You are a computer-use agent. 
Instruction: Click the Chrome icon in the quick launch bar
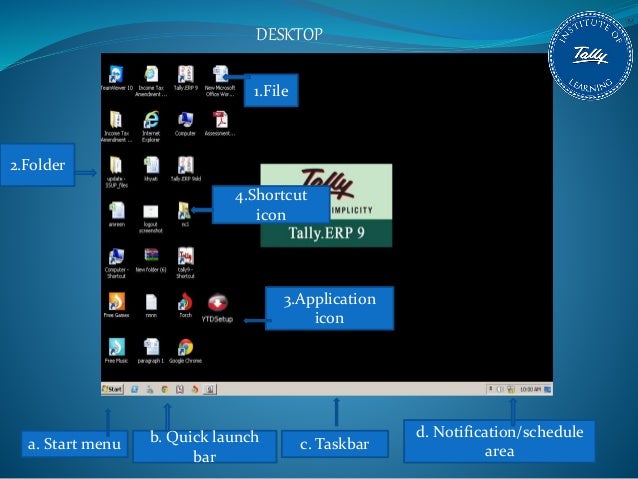pos(165,389)
